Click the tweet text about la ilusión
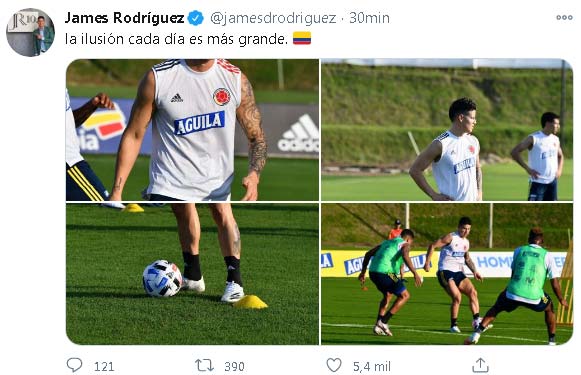Viewport: 581px width, 375px height. click(176, 39)
